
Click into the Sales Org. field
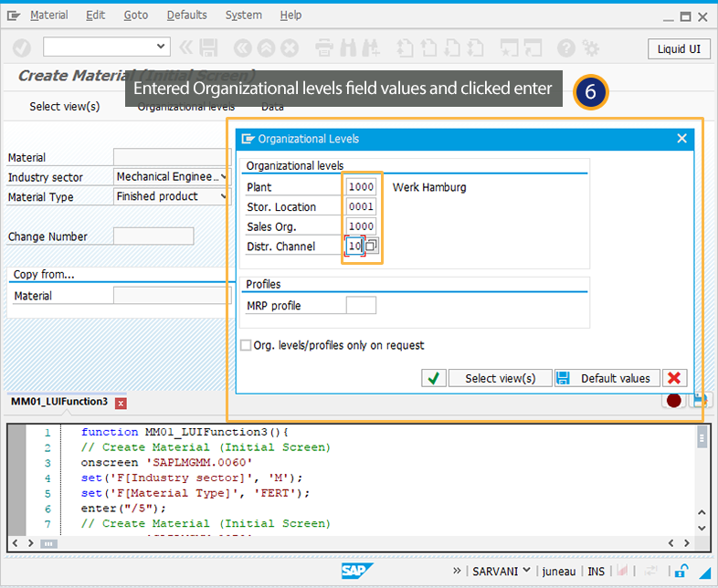pos(361,226)
